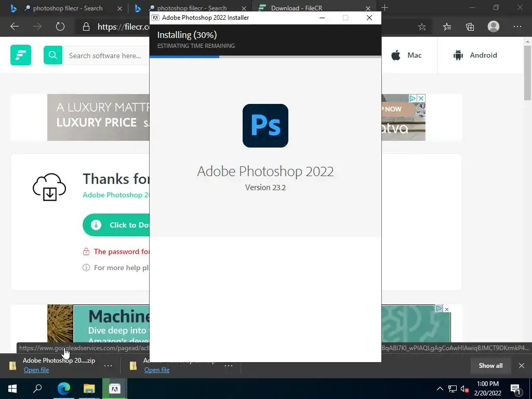Viewport: 532px width, 399px height.
Task: Close the Download - FileCR tab
Action: tap(368, 8)
